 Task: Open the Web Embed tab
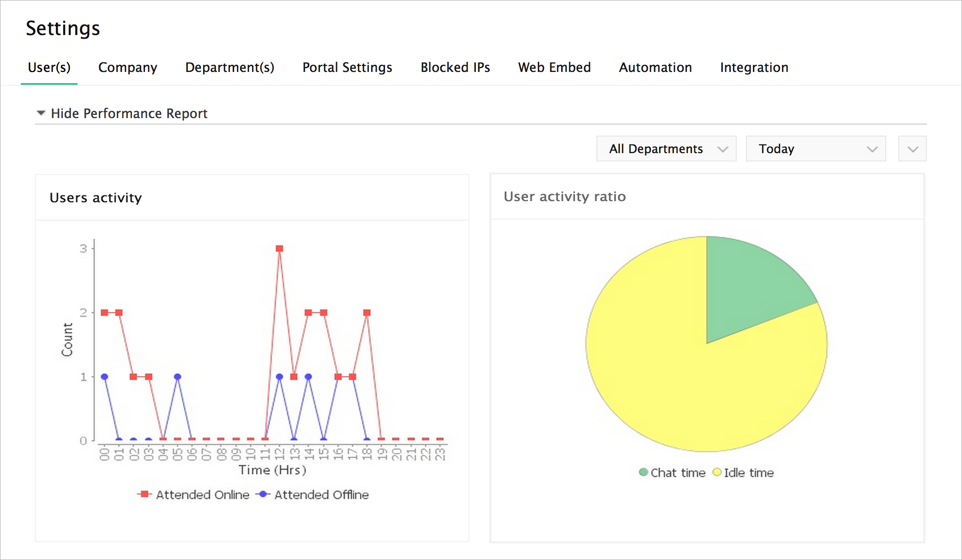point(554,67)
